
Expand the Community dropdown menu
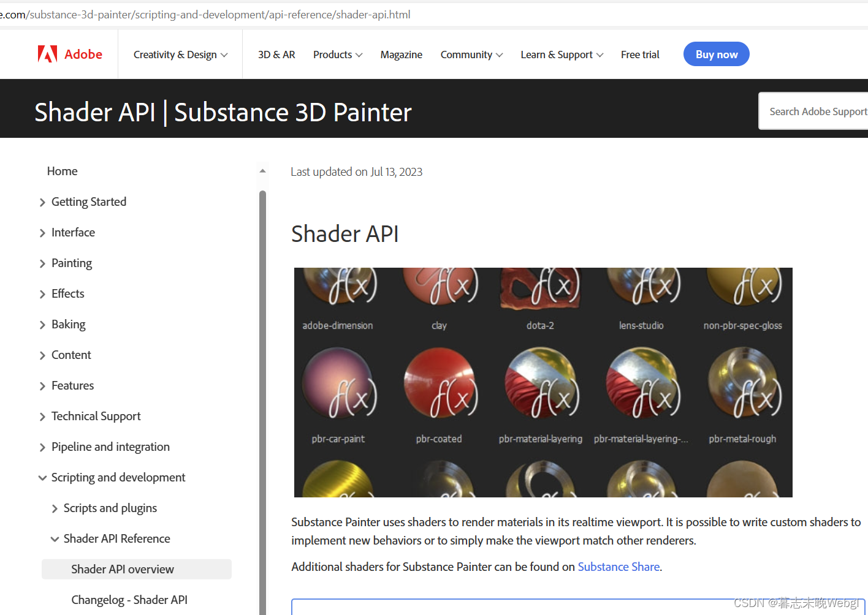coord(471,55)
